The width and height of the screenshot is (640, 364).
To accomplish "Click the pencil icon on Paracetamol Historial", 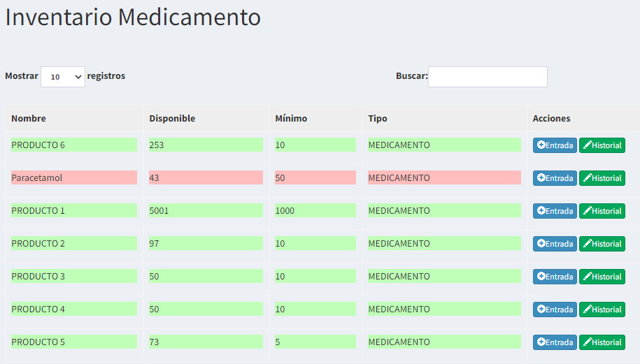I will pos(588,177).
